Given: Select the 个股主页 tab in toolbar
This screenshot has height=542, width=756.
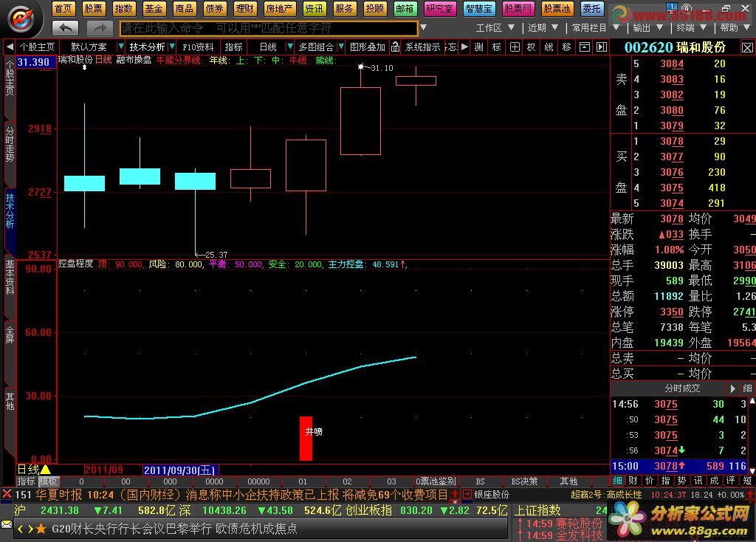Looking at the screenshot, I should click(x=37, y=47).
